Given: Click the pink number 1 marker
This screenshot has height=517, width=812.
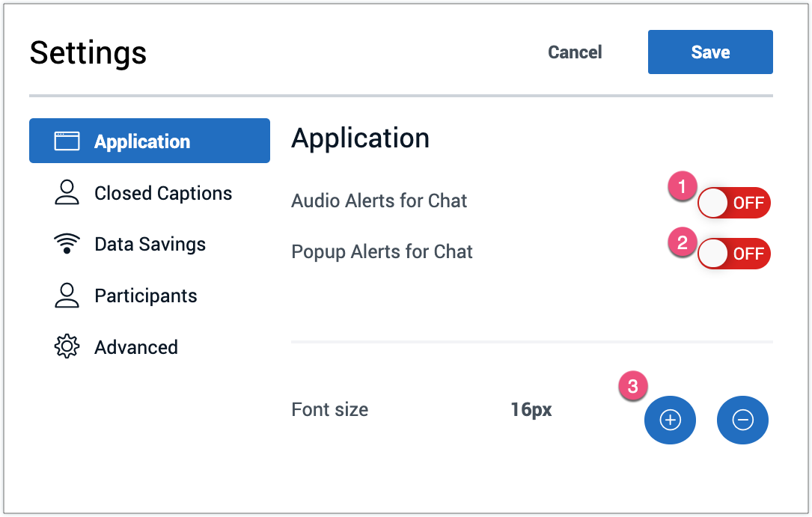Looking at the screenshot, I should pos(682,186).
